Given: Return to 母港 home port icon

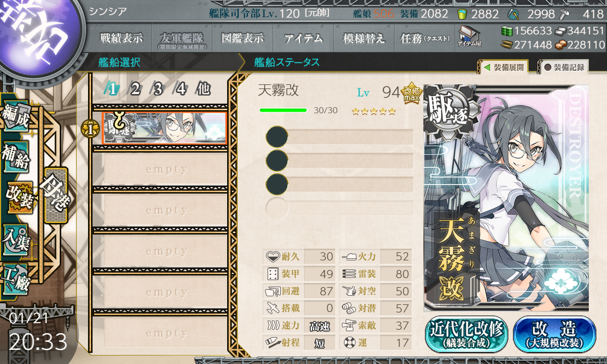Looking at the screenshot, I should tap(56, 196).
